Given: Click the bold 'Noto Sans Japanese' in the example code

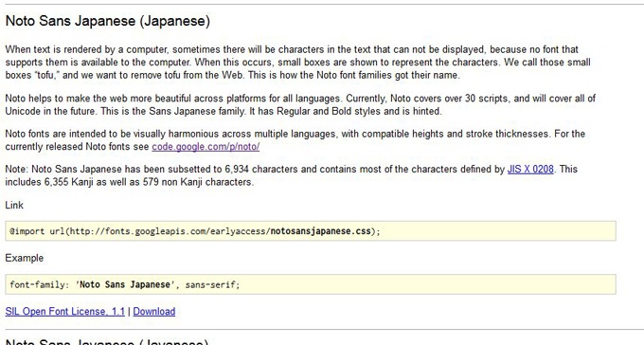Looking at the screenshot, I should (125, 284).
